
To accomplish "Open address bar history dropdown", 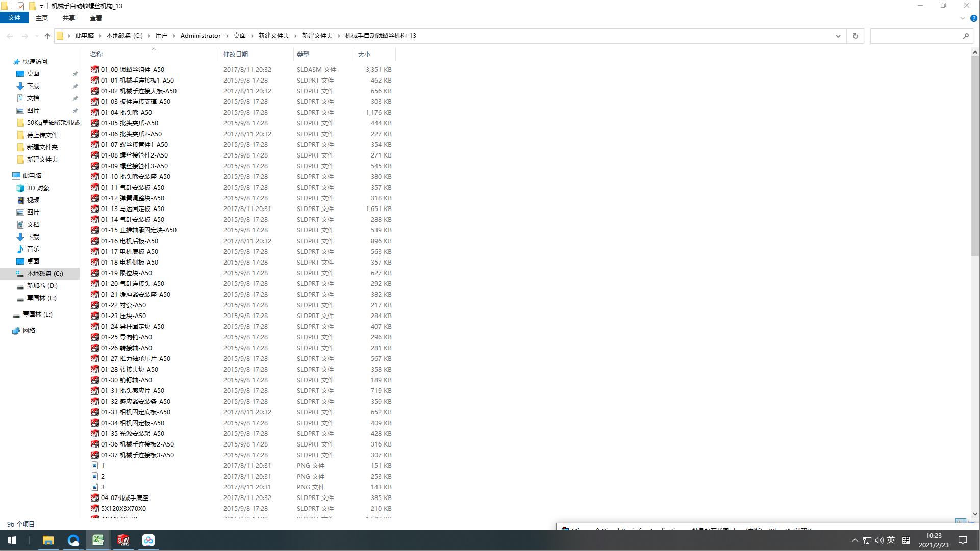I will (x=838, y=36).
